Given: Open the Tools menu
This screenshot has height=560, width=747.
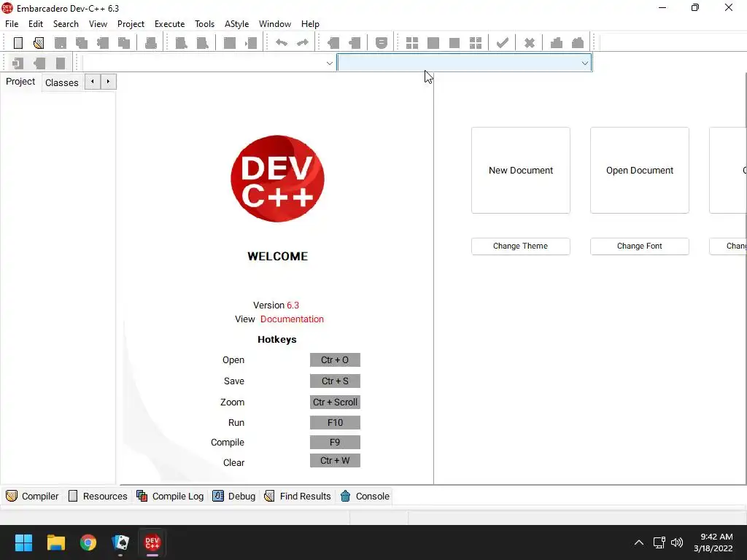Looking at the screenshot, I should coord(205,24).
